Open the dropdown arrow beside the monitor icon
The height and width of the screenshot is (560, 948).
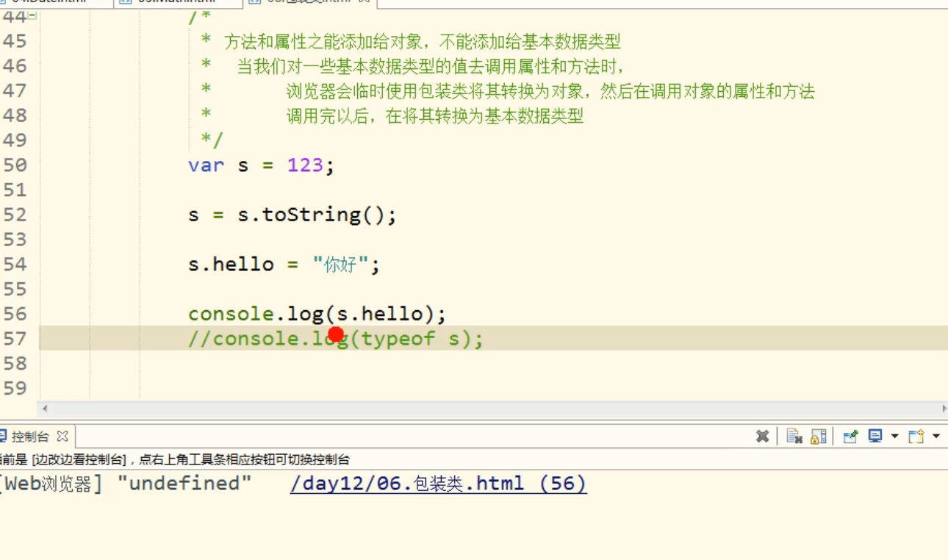(894, 437)
